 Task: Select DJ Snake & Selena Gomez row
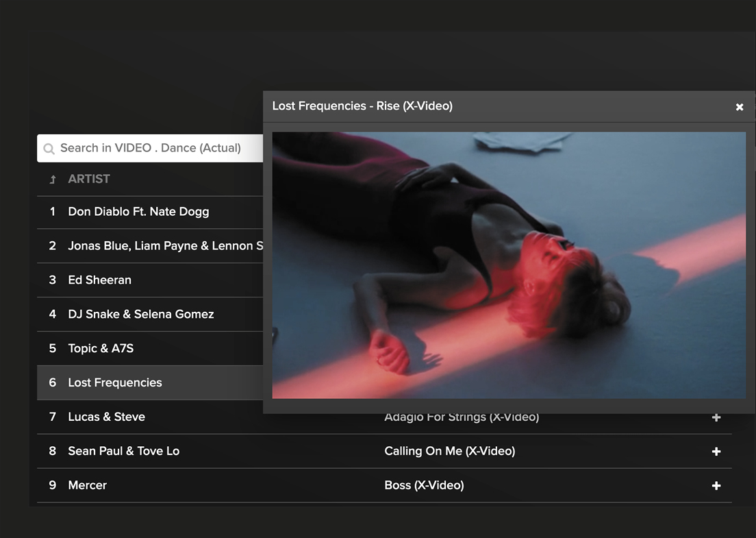(x=150, y=315)
